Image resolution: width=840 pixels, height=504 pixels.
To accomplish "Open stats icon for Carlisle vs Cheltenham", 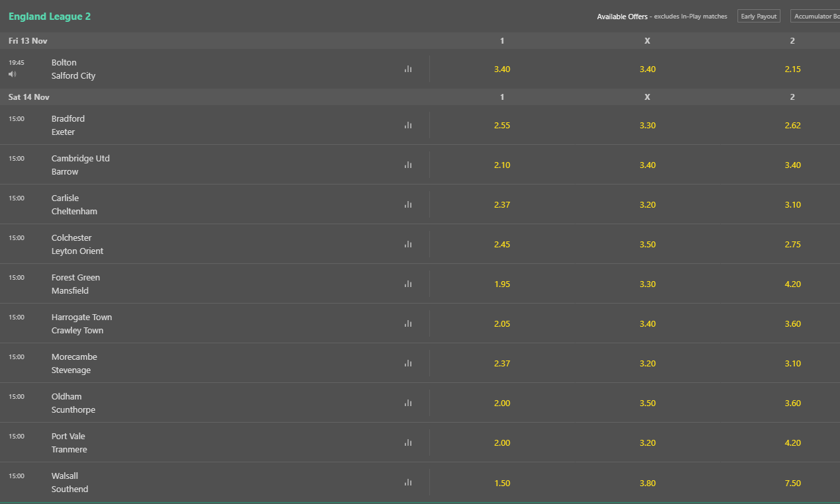I will click(408, 204).
